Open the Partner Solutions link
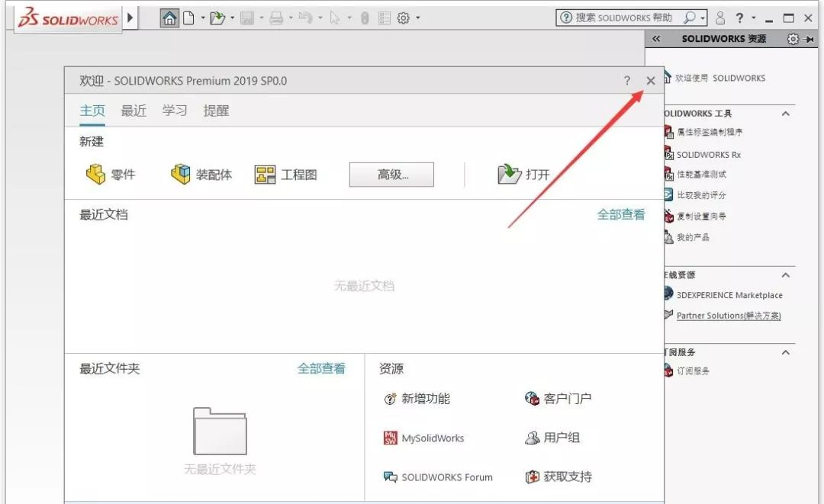The image size is (824, 504). 729,316
